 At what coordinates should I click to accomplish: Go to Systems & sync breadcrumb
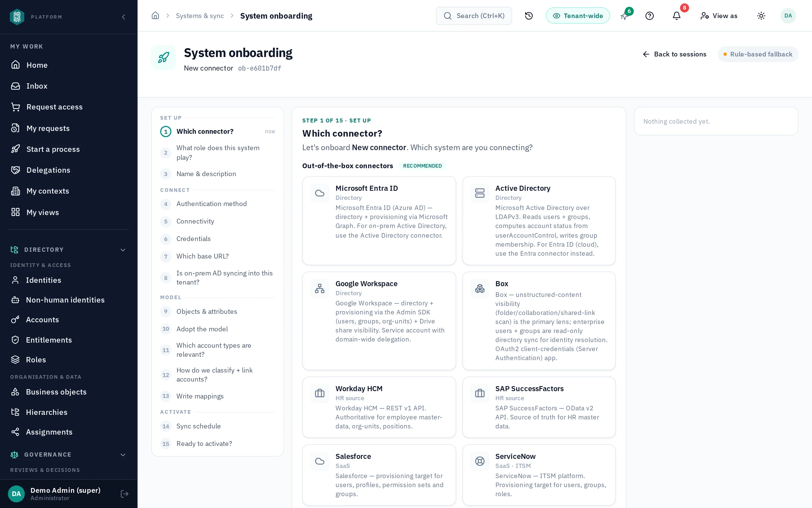[200, 16]
